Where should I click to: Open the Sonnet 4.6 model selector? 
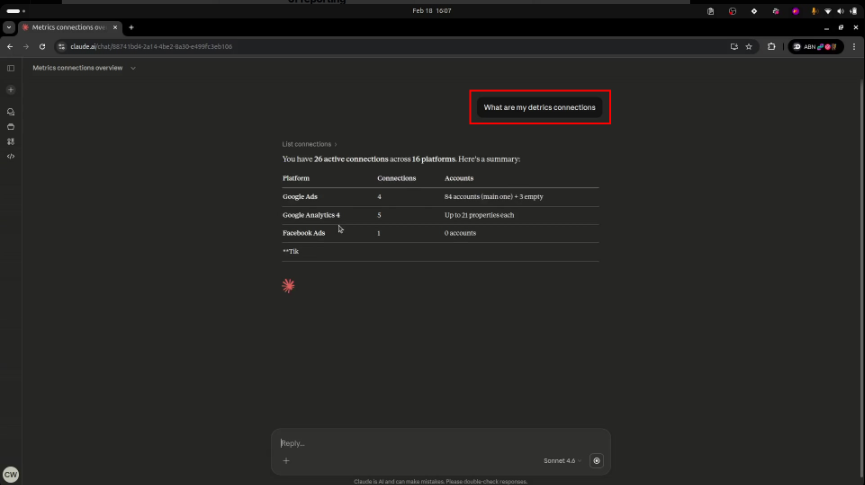[x=562, y=461]
